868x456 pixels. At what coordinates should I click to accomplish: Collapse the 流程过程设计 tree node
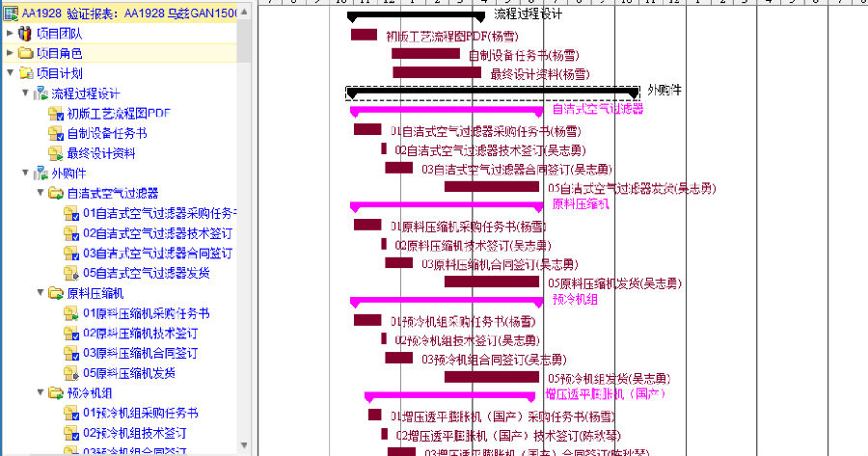pyautogui.click(x=25, y=93)
